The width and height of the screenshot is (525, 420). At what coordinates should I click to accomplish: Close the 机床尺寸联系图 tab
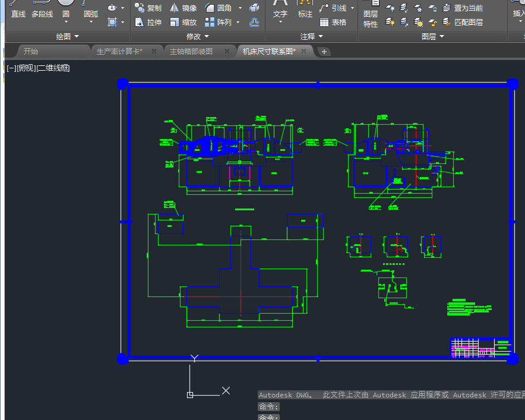(x=303, y=51)
